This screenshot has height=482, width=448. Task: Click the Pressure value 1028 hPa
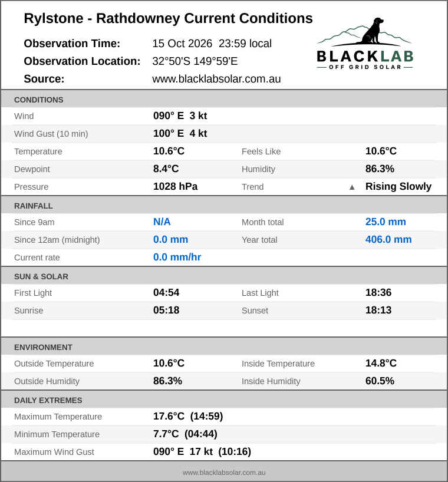coord(175,187)
